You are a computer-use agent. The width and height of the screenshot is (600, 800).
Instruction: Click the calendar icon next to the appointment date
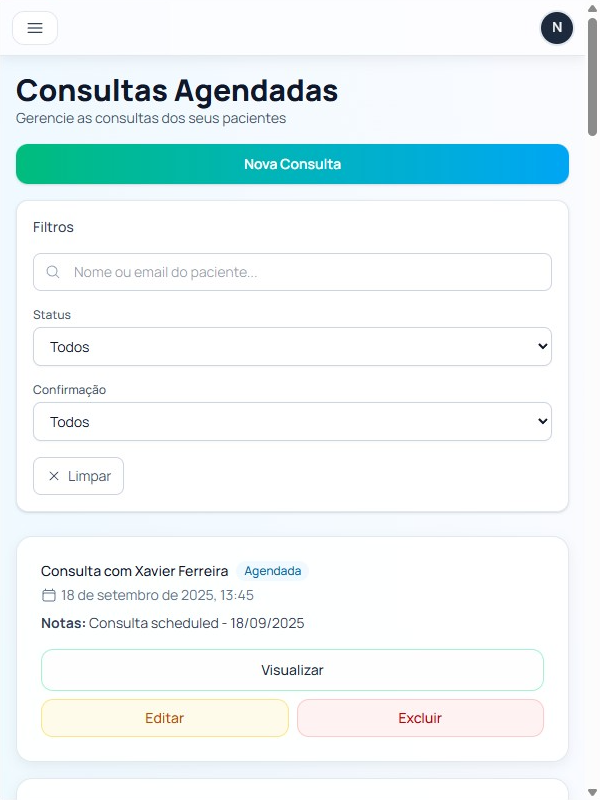pyautogui.click(x=47, y=595)
